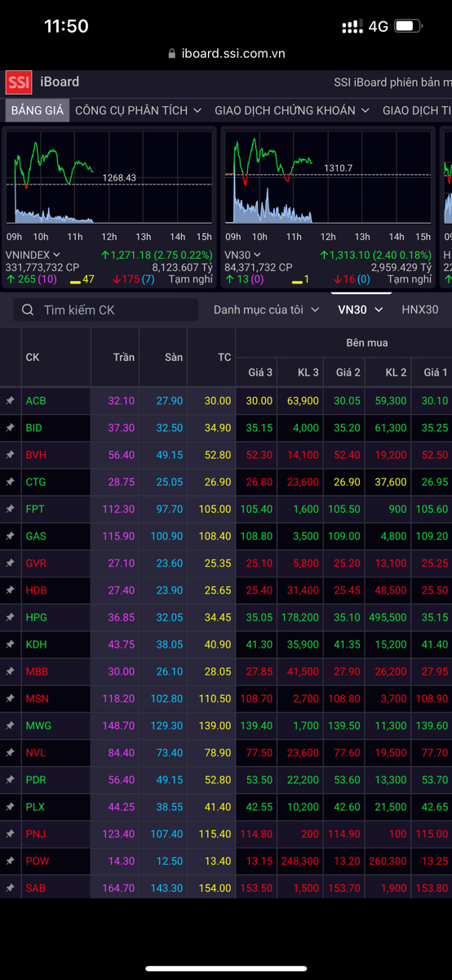Switch to the HNX30 list tab

click(420, 310)
